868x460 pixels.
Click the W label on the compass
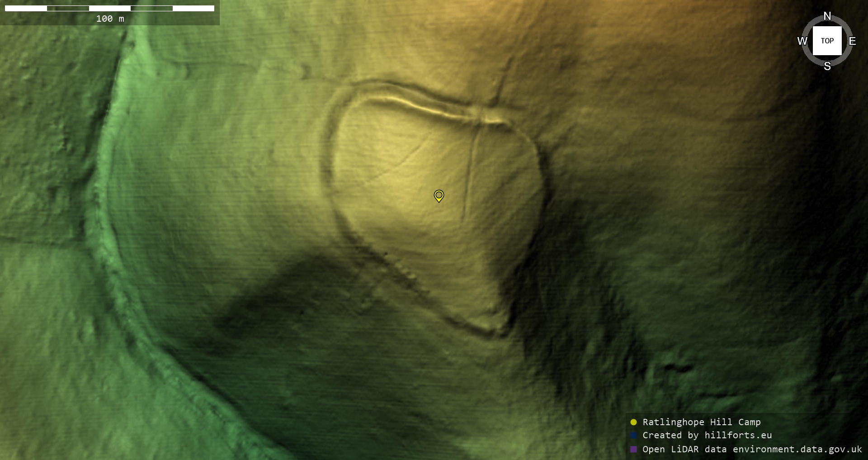pos(802,41)
